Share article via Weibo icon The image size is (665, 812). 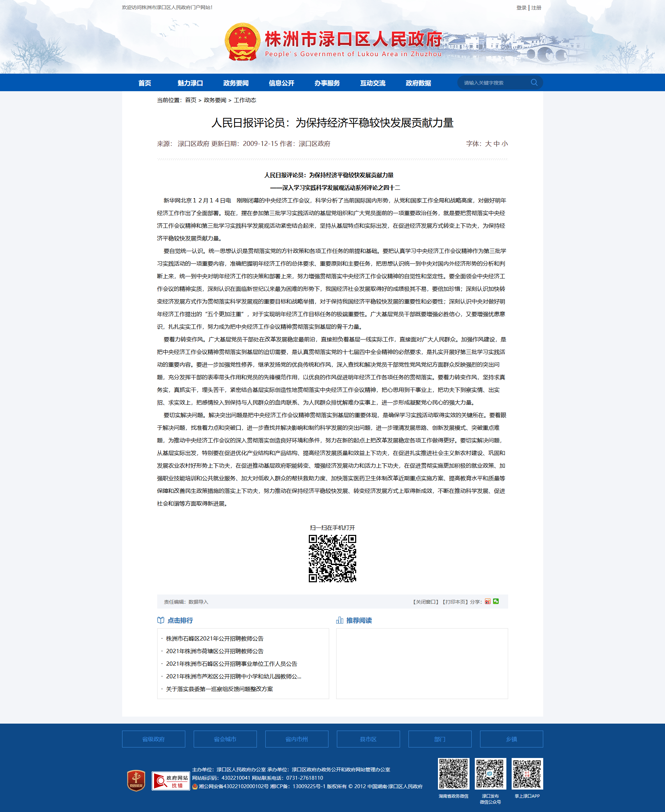(487, 602)
